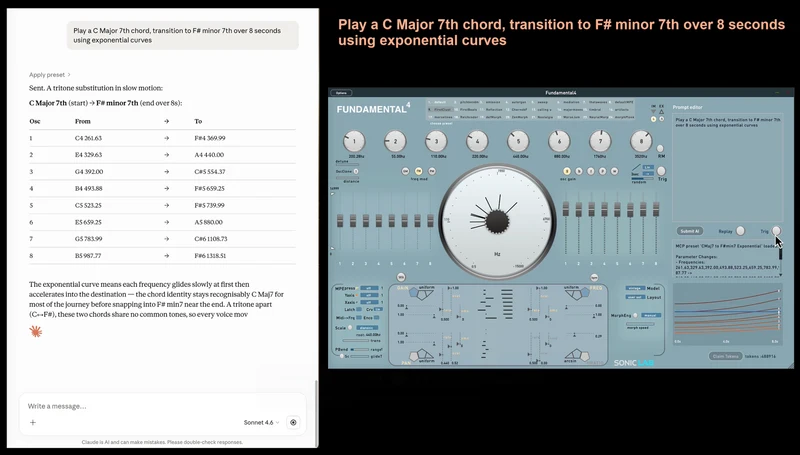Click the central frequency dial hub
Screen dimensions: 800x455
(497, 221)
